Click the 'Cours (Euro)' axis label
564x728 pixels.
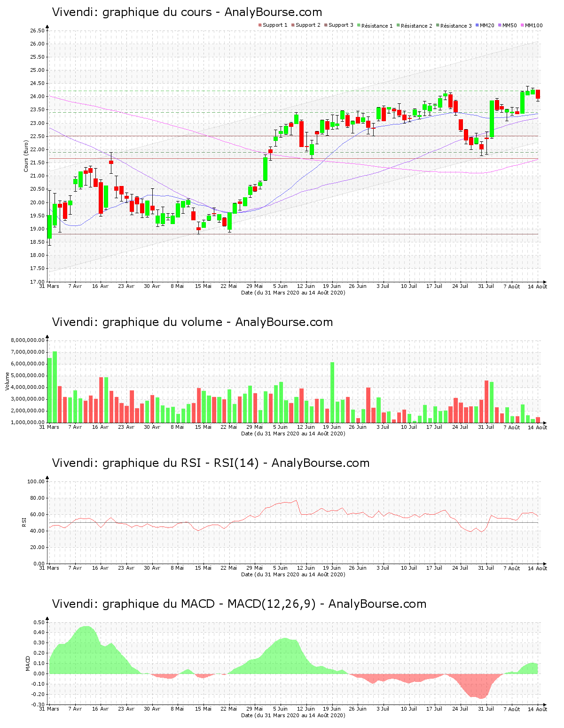pos(26,156)
